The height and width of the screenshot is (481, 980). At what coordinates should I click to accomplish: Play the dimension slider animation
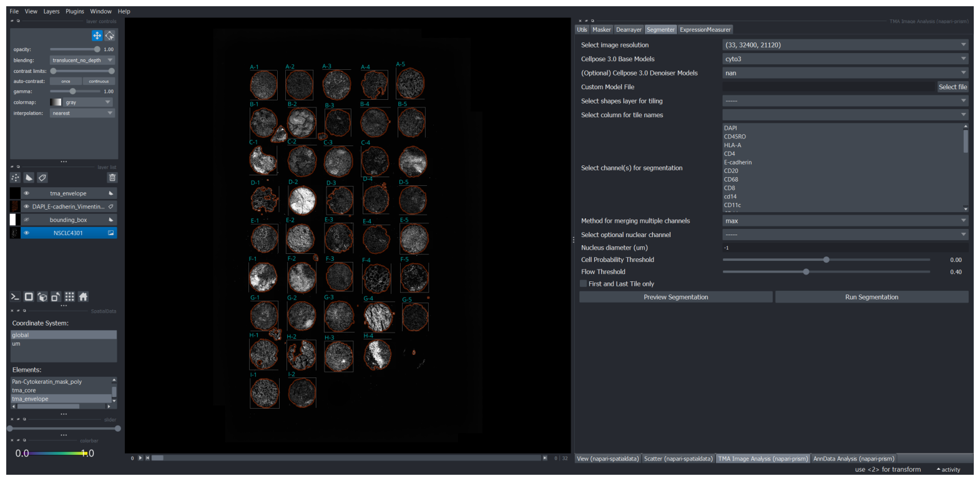[140, 458]
